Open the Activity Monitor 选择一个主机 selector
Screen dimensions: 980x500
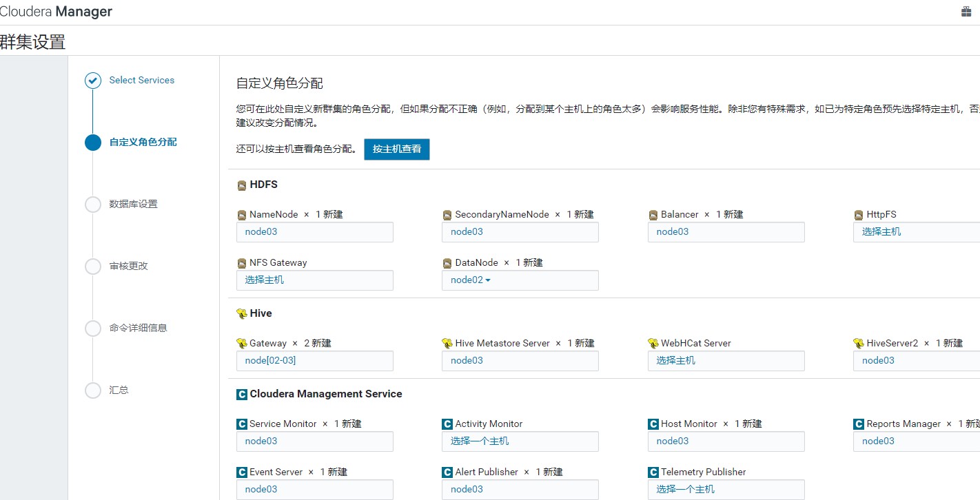click(520, 441)
